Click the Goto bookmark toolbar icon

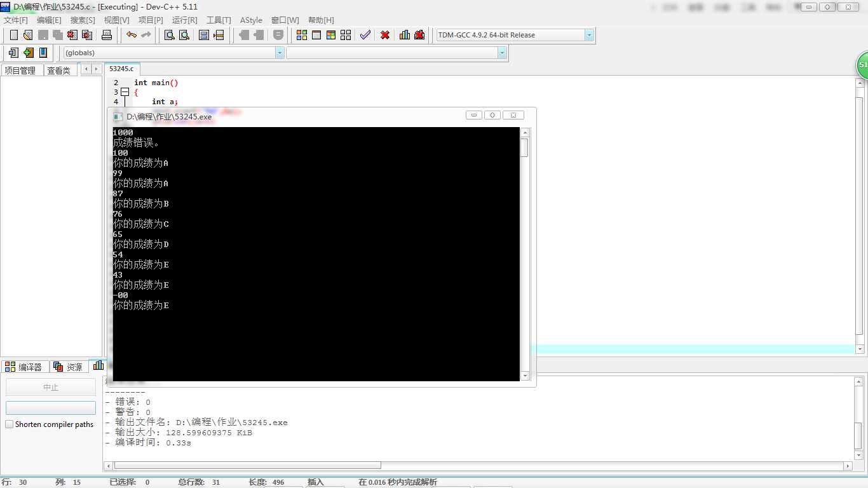(43, 53)
